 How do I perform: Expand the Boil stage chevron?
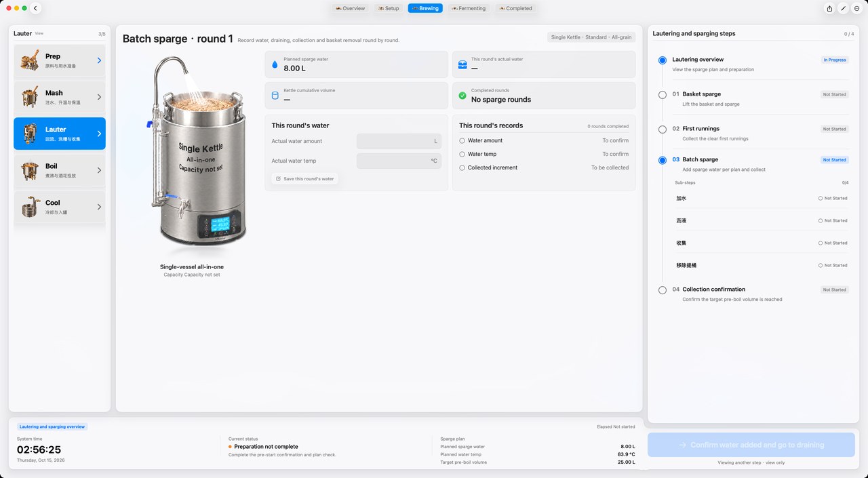(99, 170)
